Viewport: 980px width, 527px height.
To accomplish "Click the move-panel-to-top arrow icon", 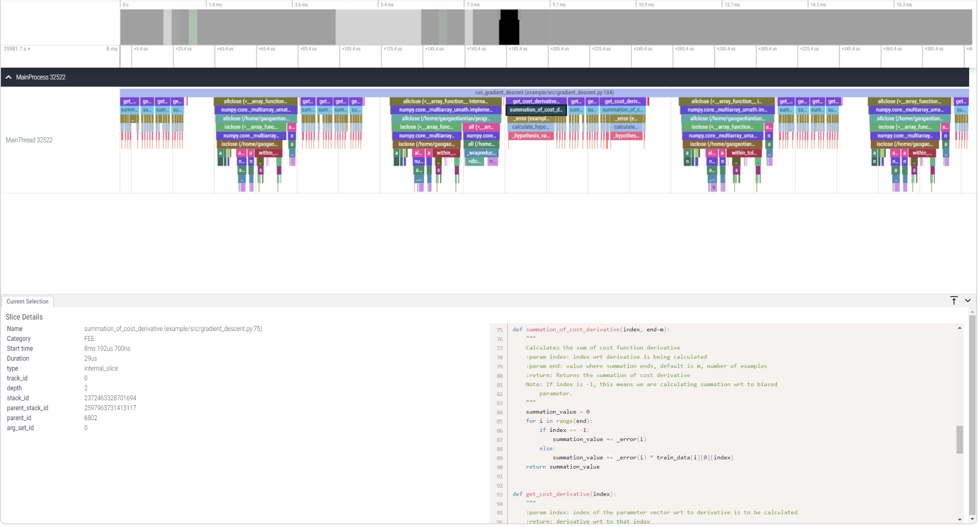I will [954, 301].
